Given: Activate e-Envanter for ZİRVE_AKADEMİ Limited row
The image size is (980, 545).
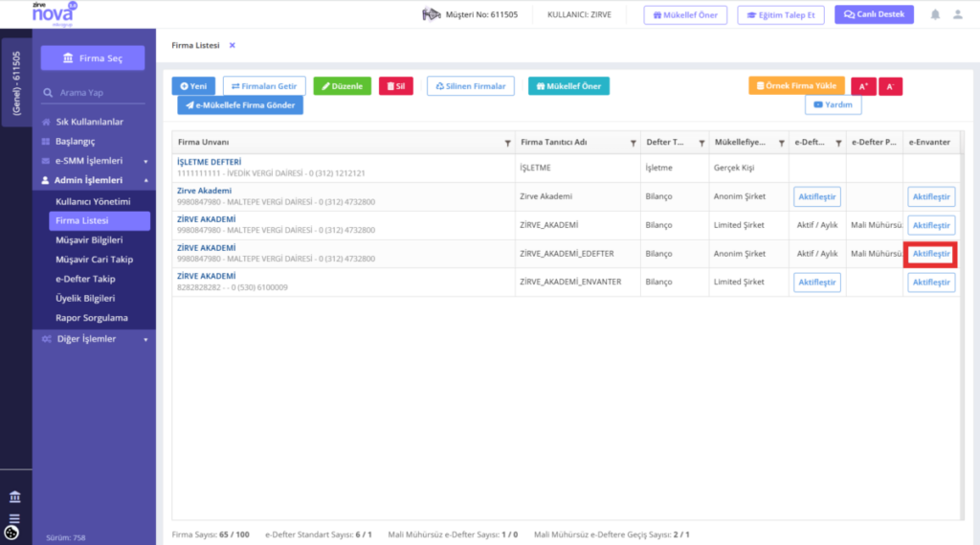Looking at the screenshot, I should click(x=931, y=225).
